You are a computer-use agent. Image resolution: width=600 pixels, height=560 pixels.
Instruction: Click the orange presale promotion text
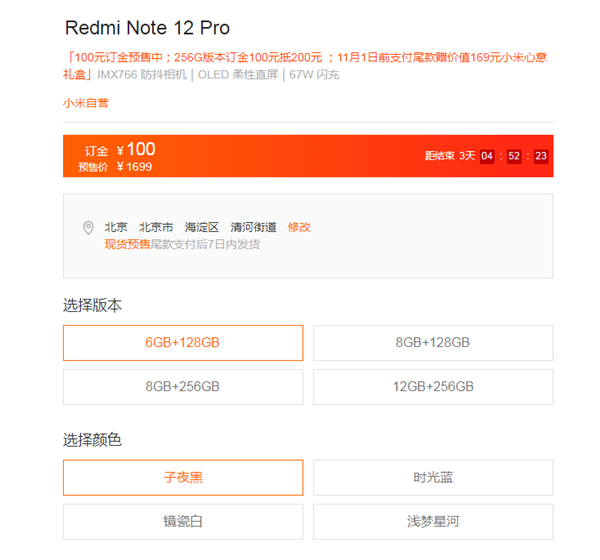pos(305,65)
